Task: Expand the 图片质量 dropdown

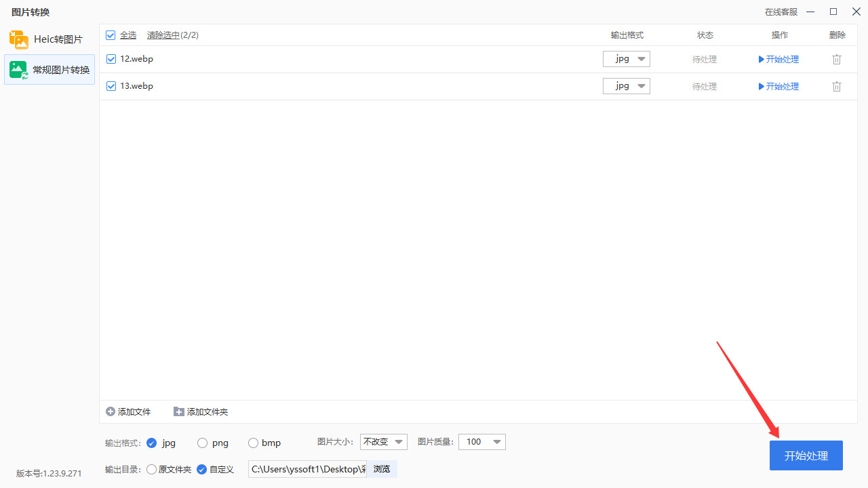Action: tap(482, 442)
